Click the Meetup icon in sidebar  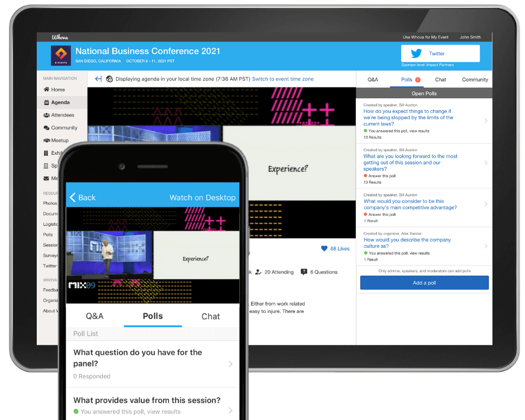46,140
